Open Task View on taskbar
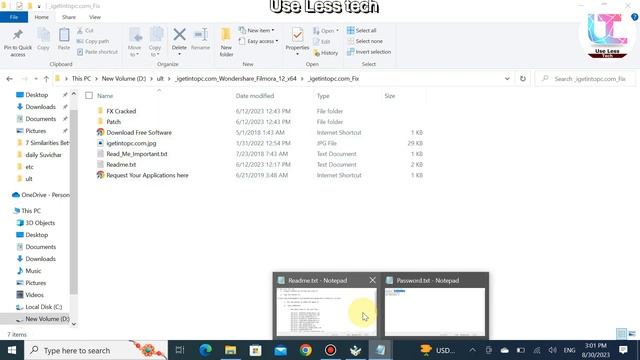 pyautogui.click(x=180, y=350)
